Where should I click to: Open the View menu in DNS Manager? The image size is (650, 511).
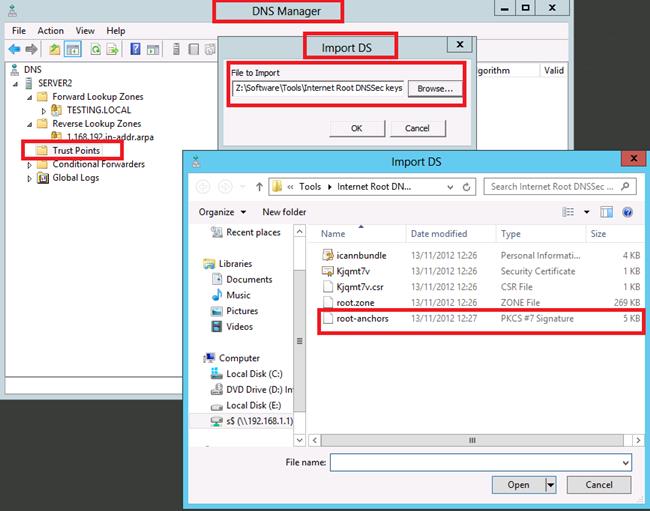85,31
